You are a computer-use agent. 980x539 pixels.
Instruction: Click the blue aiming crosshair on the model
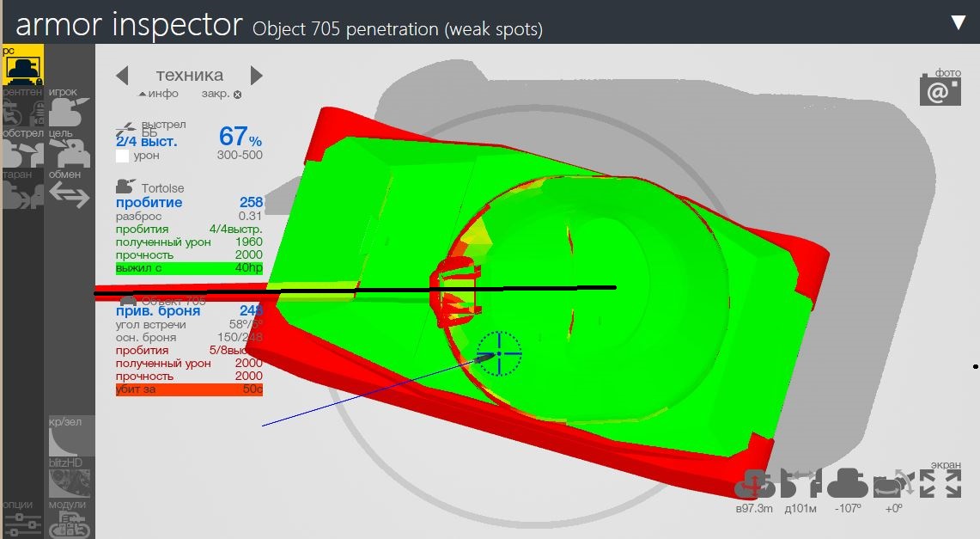(x=499, y=354)
